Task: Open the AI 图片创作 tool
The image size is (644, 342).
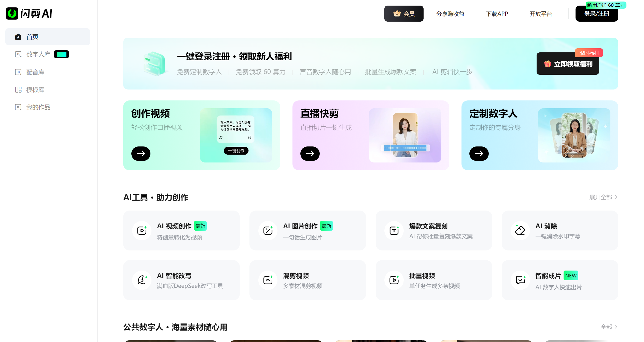Action: coord(268,231)
